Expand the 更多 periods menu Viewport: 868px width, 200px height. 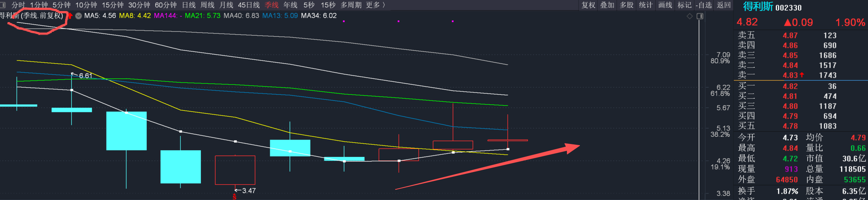coord(375,5)
